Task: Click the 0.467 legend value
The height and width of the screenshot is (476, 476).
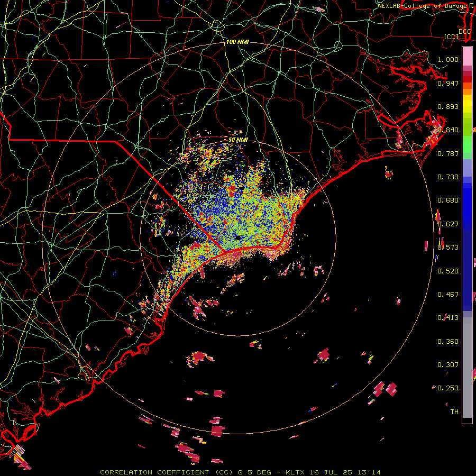Action: tap(448, 295)
